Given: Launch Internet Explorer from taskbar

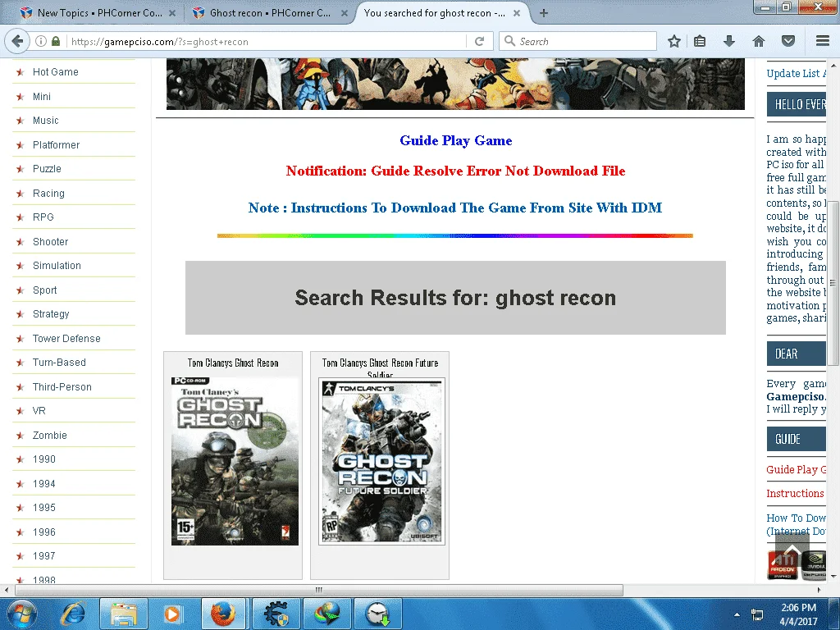Looking at the screenshot, I should [72, 614].
